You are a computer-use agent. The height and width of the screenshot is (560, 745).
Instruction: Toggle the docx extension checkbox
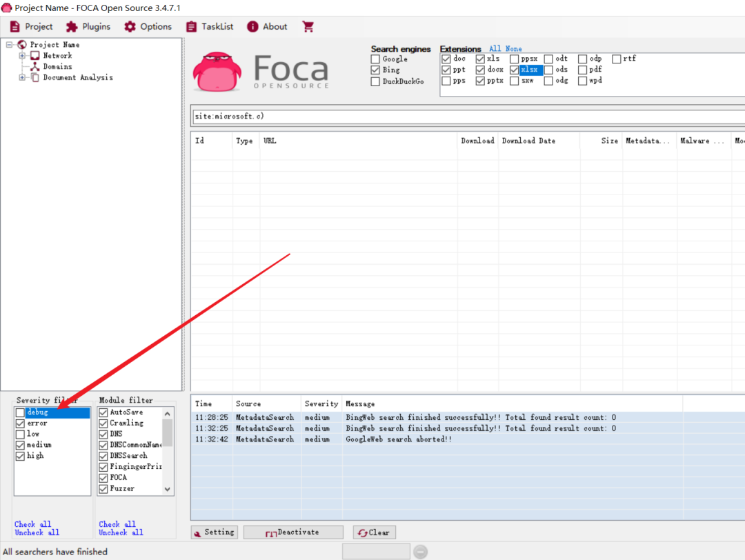click(x=480, y=70)
